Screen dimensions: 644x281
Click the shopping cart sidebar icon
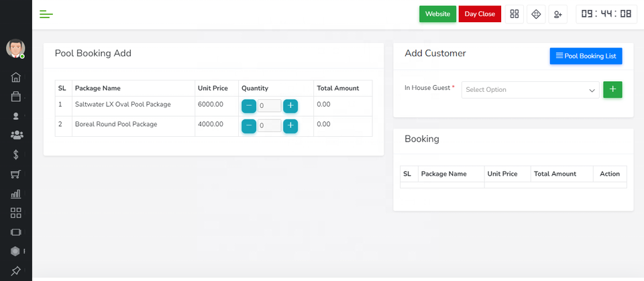[x=16, y=174]
